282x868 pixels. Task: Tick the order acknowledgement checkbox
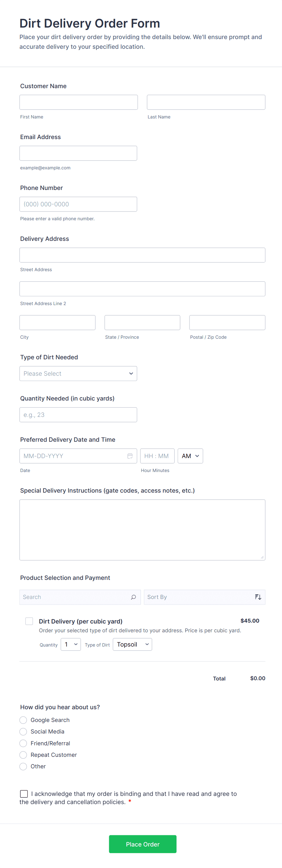(24, 793)
